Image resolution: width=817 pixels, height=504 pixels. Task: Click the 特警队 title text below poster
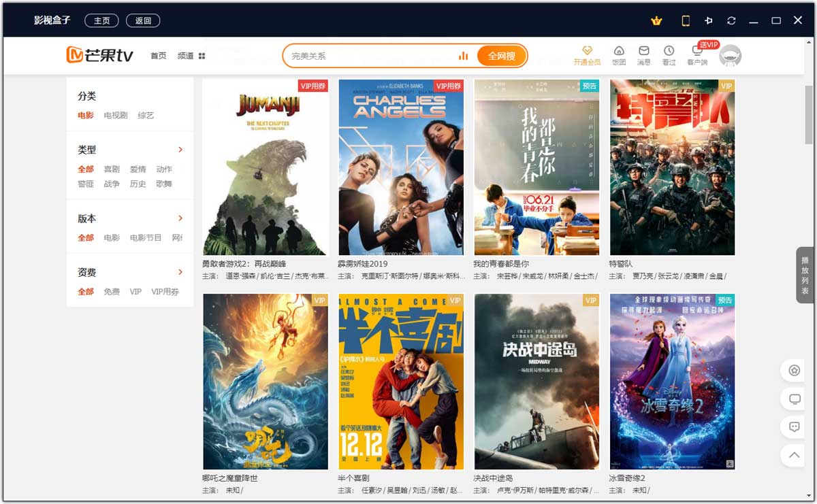click(621, 264)
